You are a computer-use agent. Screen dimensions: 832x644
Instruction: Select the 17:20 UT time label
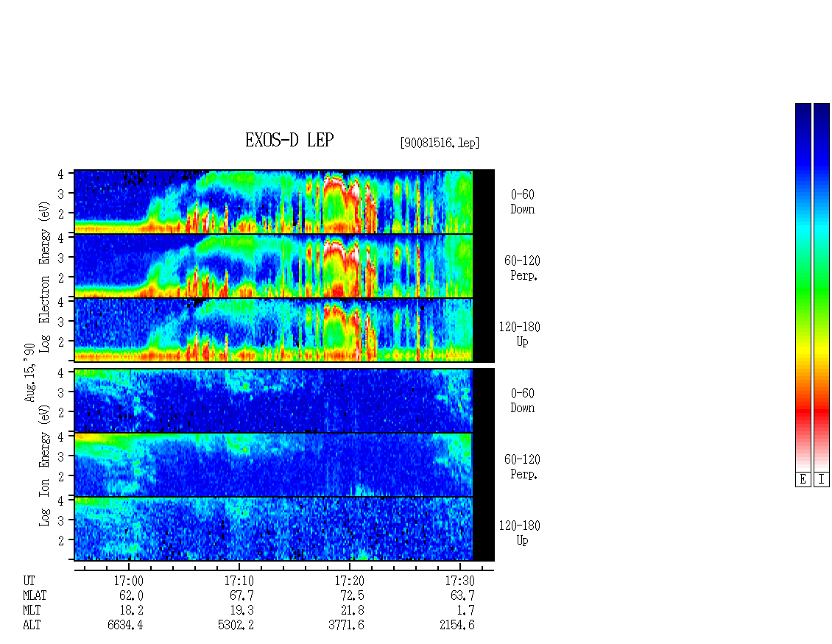pyautogui.click(x=349, y=581)
